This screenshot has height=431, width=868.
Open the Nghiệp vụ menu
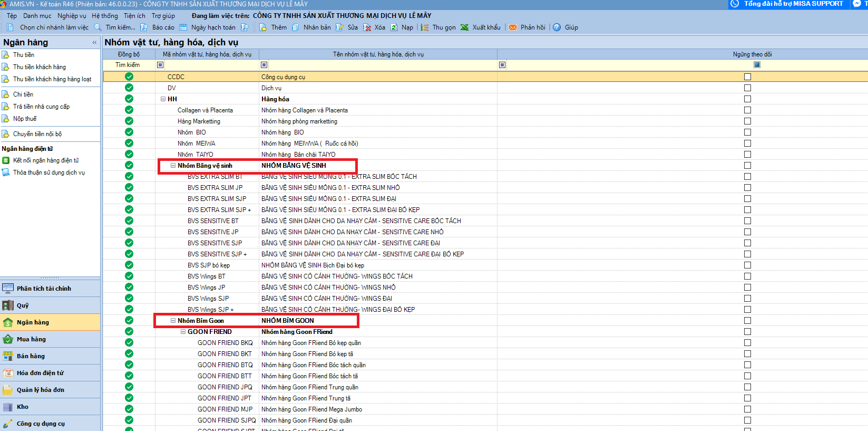pos(72,16)
